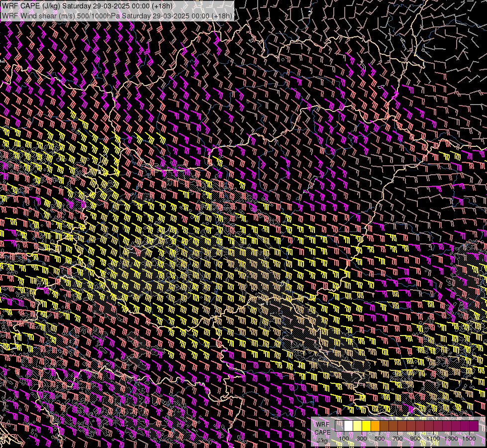Select the white CAPE legend swatch
Screen dimensions: 487x448
click(x=349, y=426)
